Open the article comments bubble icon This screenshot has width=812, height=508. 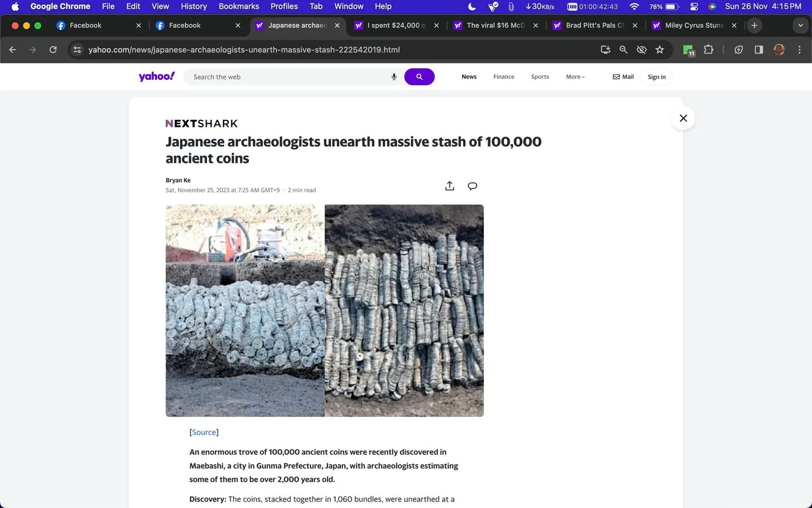pyautogui.click(x=472, y=186)
